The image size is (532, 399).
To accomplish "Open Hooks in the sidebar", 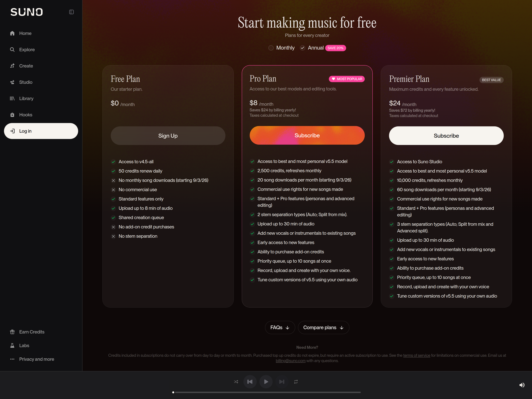I will click(x=41, y=115).
